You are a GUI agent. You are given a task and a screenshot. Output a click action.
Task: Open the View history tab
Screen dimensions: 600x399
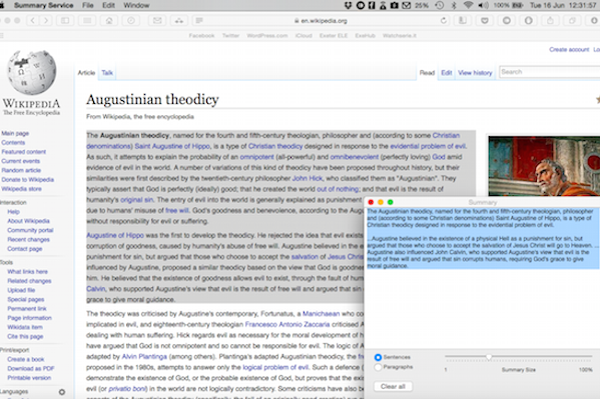pos(475,73)
